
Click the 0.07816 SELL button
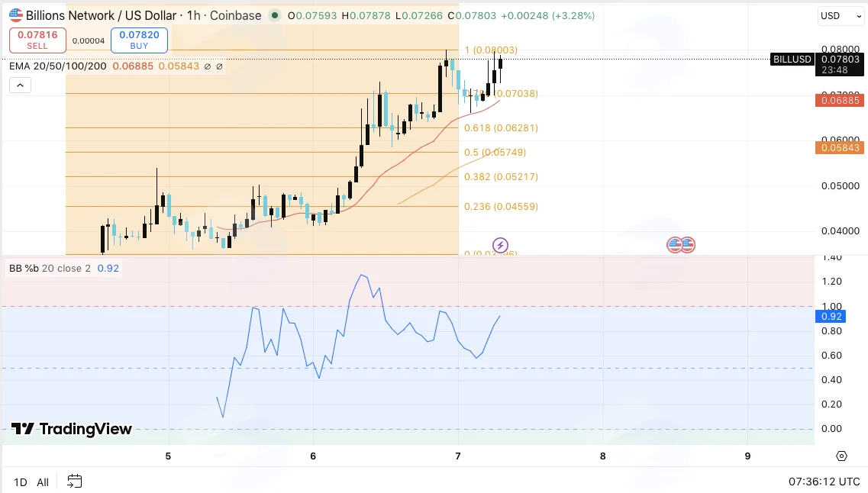click(x=37, y=40)
